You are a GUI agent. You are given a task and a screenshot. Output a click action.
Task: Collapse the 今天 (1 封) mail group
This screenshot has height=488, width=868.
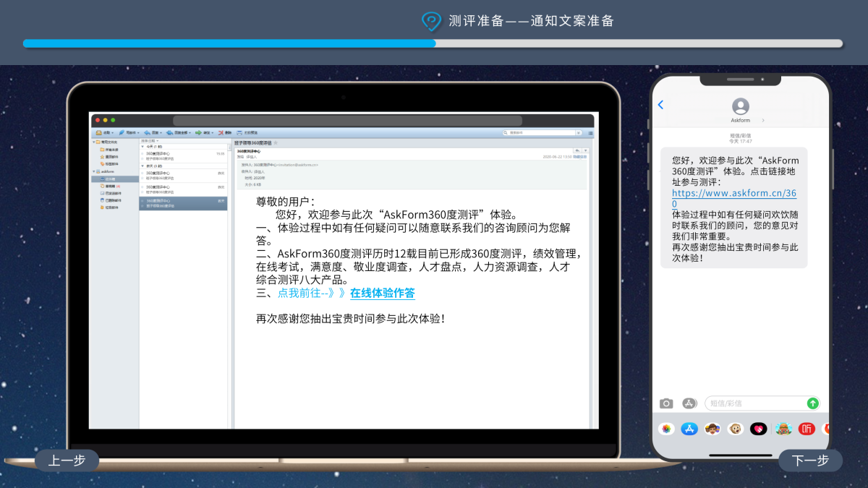click(x=142, y=147)
